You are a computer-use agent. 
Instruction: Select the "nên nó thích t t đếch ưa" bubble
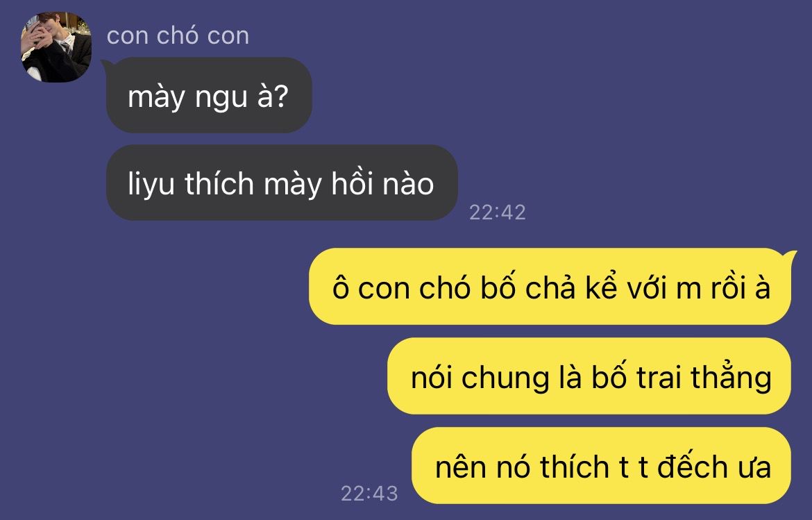pyautogui.click(x=601, y=466)
